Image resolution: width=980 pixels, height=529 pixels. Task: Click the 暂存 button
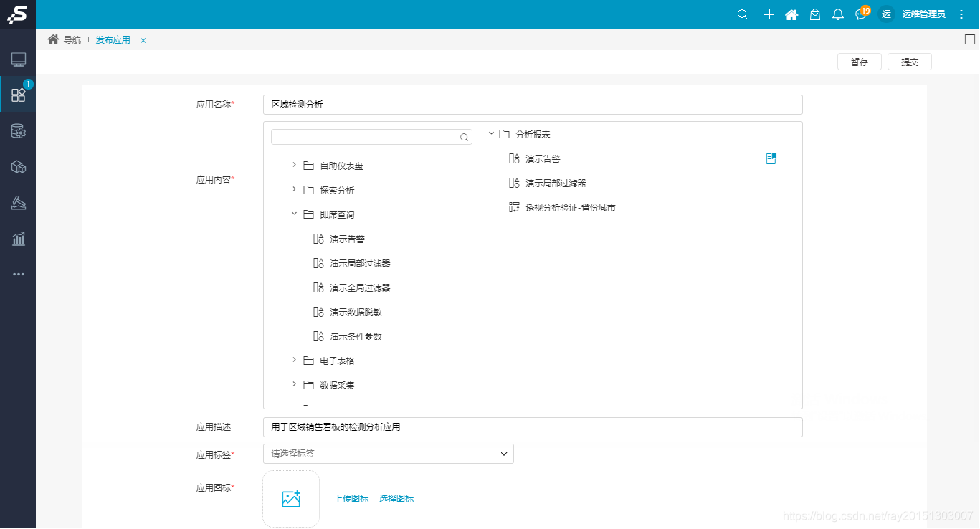point(860,62)
